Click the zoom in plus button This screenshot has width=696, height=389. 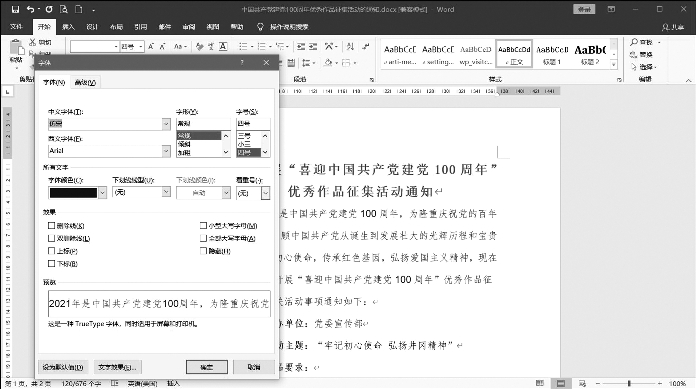[660, 383]
